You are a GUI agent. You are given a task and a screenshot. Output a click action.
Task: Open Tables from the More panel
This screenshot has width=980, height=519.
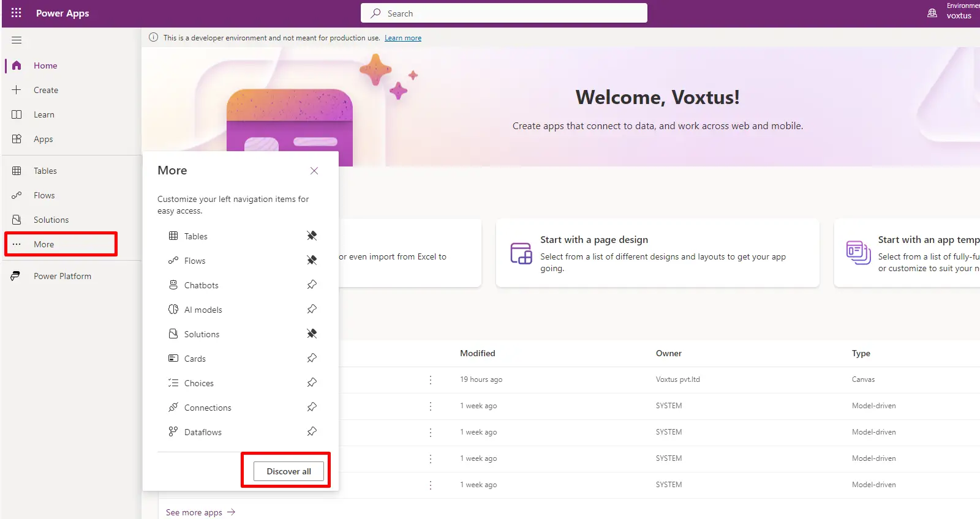coord(195,236)
